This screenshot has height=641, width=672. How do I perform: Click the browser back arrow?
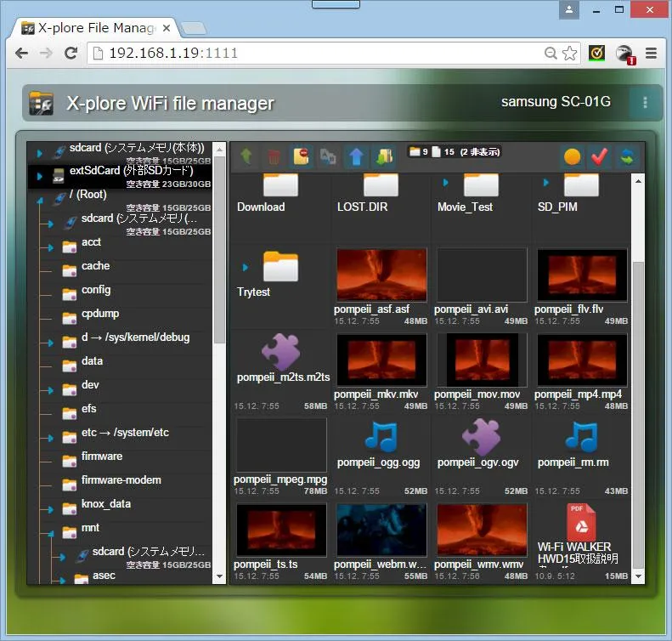21,54
